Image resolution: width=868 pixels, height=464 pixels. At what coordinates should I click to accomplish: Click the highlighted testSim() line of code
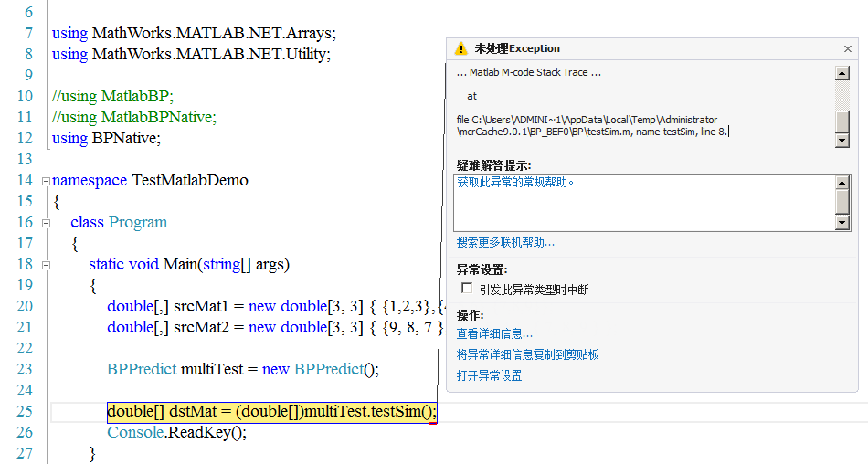point(271,412)
